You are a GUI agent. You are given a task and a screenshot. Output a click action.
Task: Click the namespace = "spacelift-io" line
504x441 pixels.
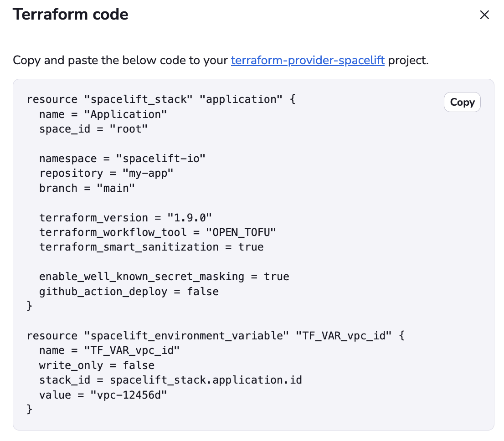122,159
